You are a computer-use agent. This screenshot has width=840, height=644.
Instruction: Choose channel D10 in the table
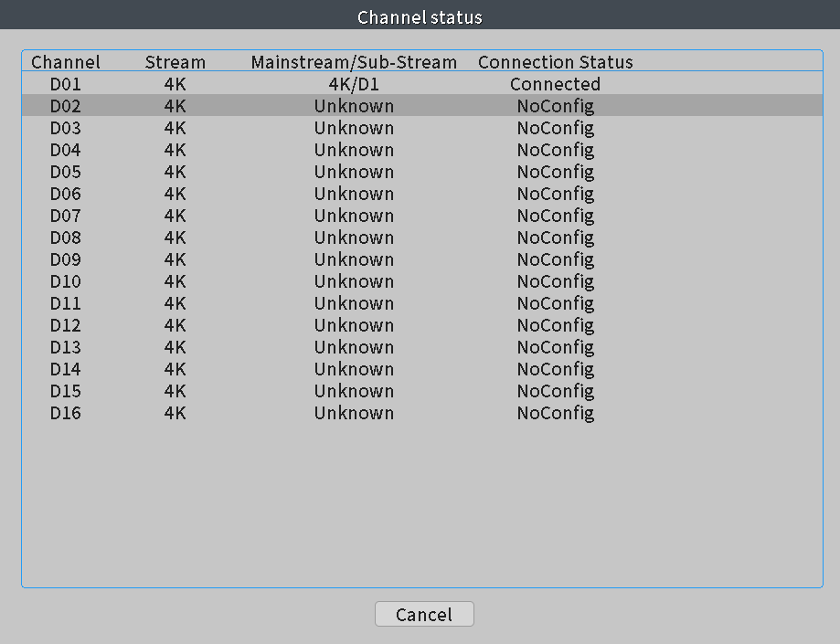66,281
